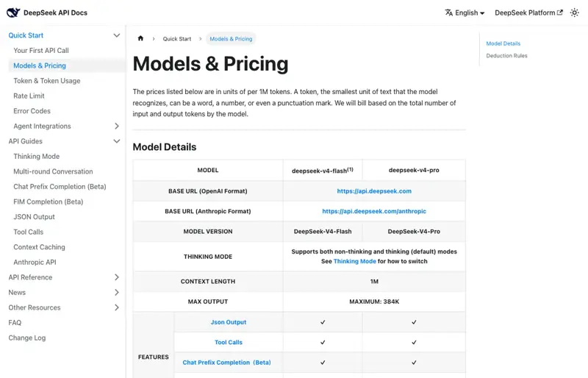Click Tool Calls feature link in table
Viewport: 588px width, 378px height.
tap(229, 343)
